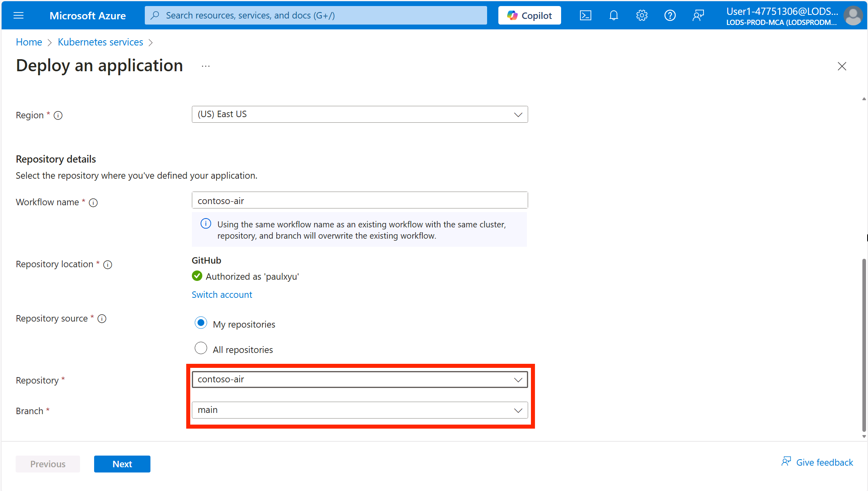Click the Settings gear icon
Image resolution: width=868 pixels, height=491 pixels.
coord(642,15)
